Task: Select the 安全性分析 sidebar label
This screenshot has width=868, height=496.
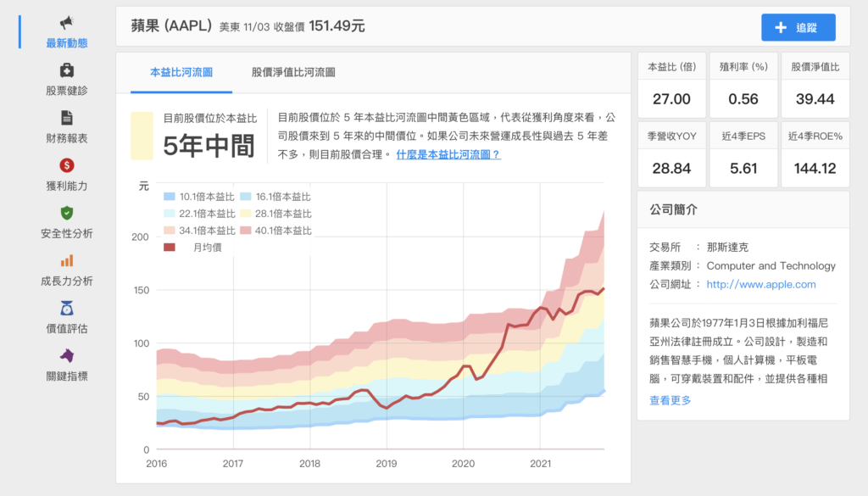Action: 66,234
